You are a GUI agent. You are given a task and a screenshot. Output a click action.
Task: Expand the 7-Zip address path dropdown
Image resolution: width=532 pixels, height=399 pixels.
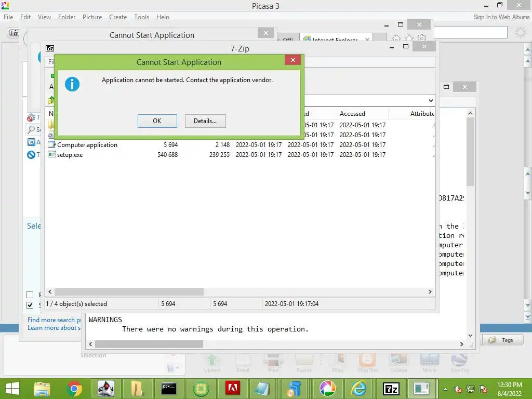[431, 100]
